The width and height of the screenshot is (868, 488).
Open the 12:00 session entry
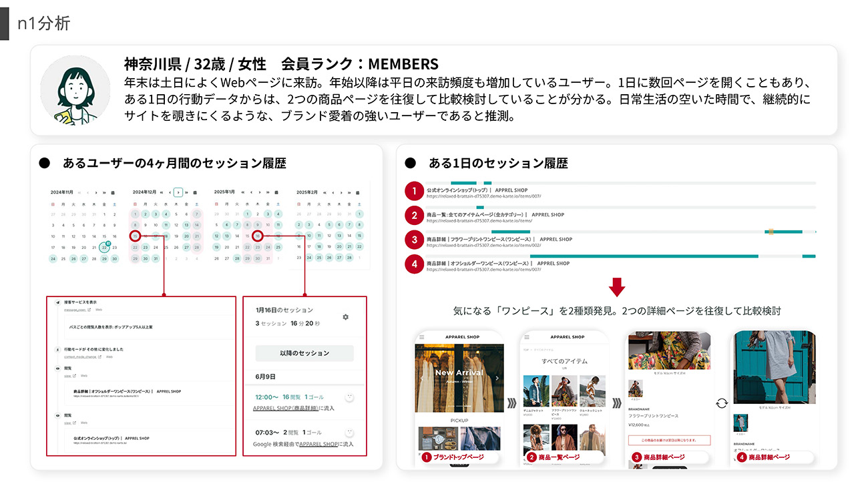[x=304, y=403]
